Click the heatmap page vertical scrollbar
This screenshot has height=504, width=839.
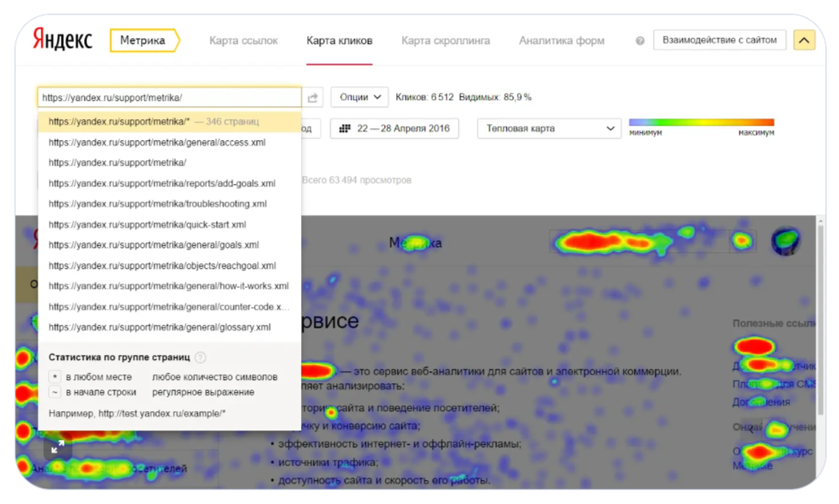click(821, 318)
